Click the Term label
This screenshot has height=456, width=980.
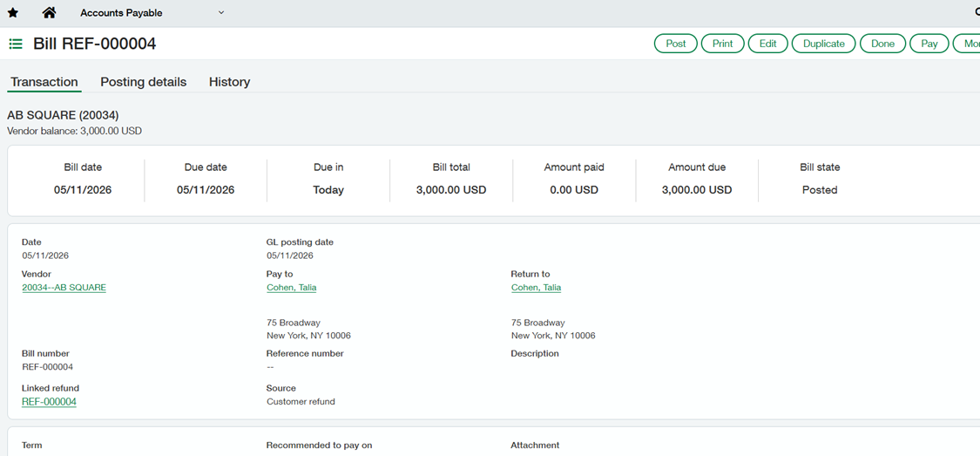point(32,446)
